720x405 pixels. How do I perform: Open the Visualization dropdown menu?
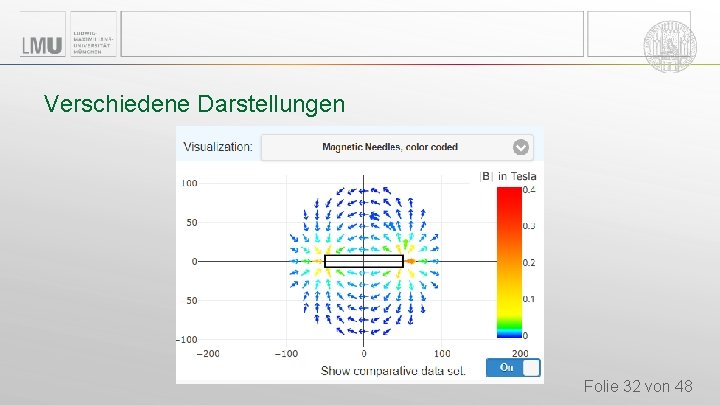tap(397, 147)
